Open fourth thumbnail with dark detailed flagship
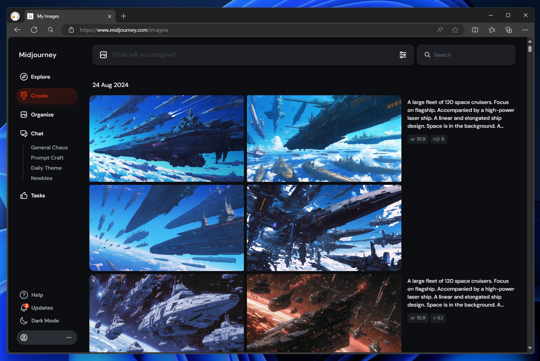Screen dimensions: 540x361 tap(324, 228)
